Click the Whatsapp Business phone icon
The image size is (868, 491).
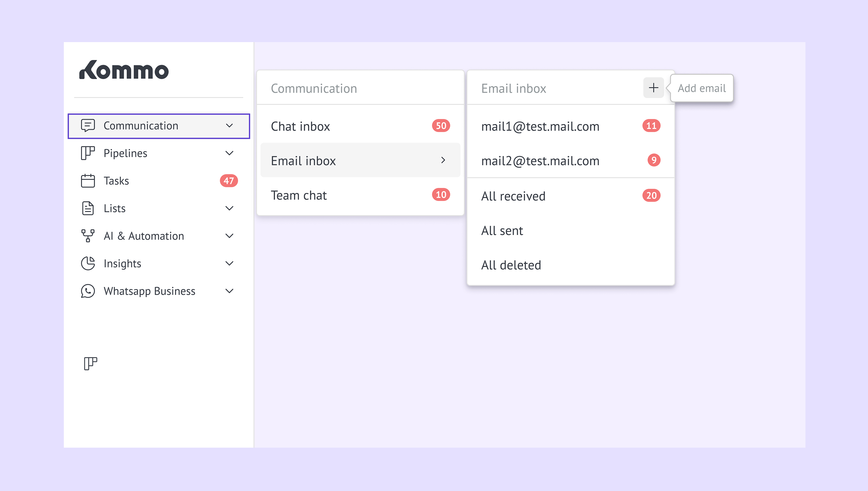[88, 291]
